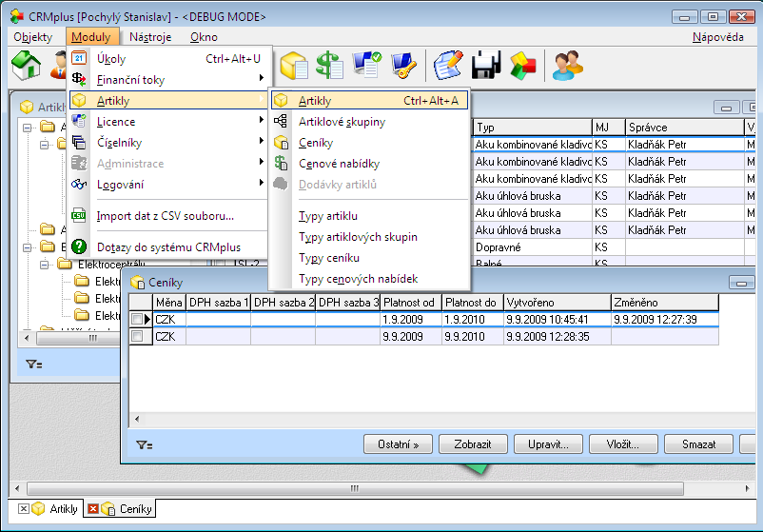Click the Dopravné row in Artikly grid
Screen dimensions: 763x532
pos(613,247)
